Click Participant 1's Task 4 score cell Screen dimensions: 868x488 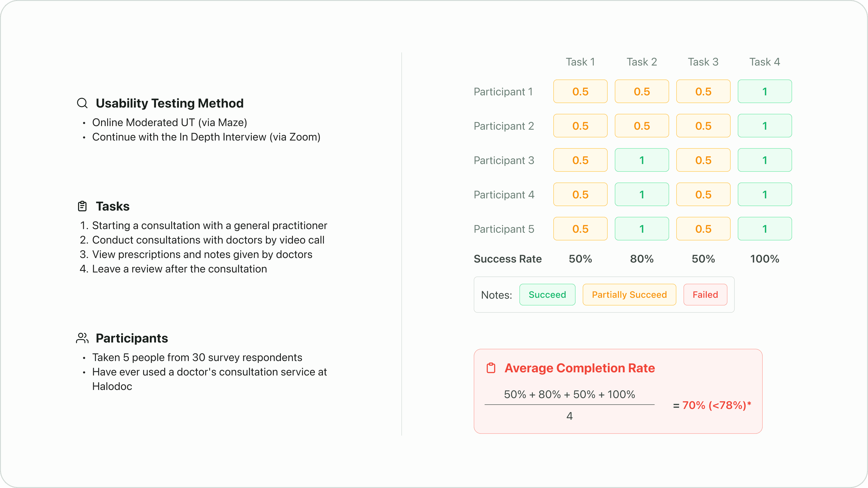point(764,91)
